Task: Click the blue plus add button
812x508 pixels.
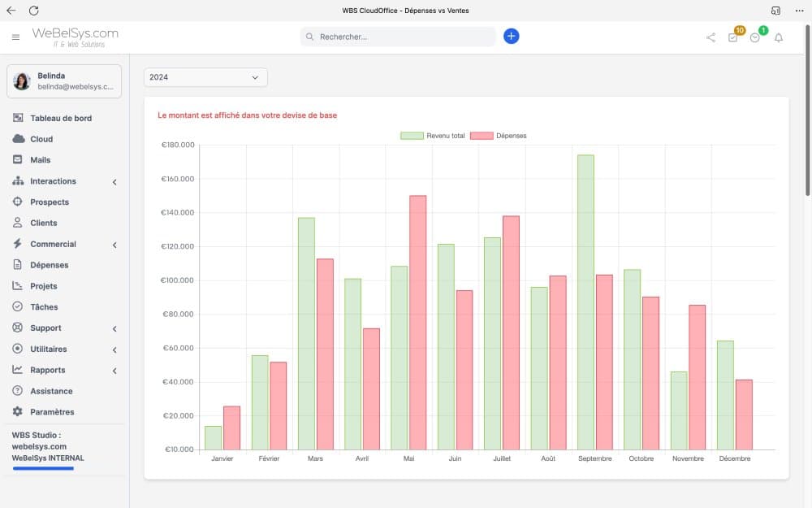Action: click(x=511, y=37)
